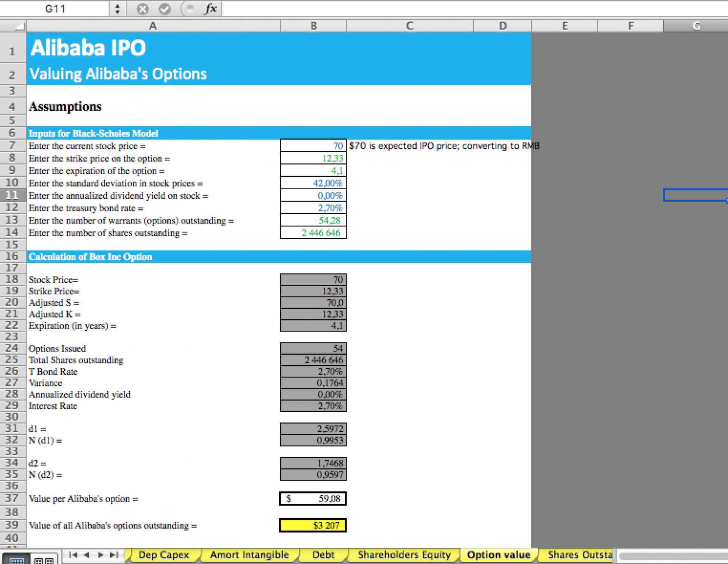728x564 pixels.
Task: Select row 25 total shares value
Action: [313, 360]
